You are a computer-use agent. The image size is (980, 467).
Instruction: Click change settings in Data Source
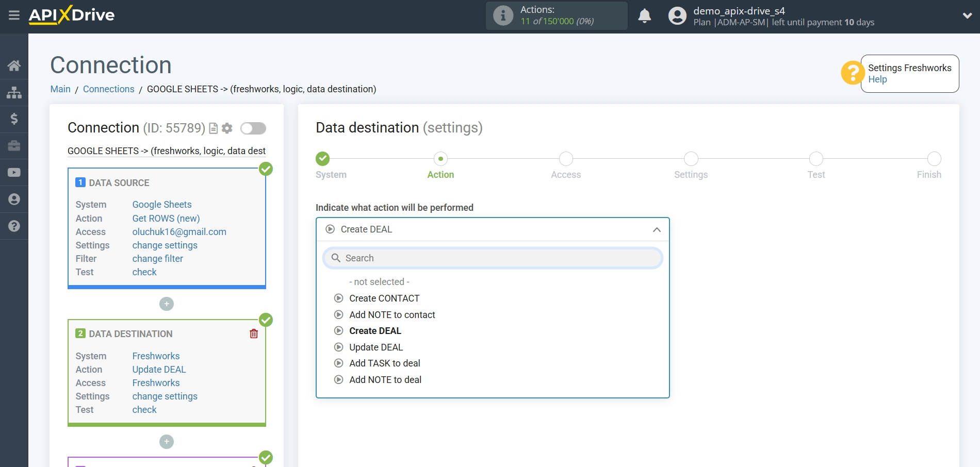coord(165,245)
